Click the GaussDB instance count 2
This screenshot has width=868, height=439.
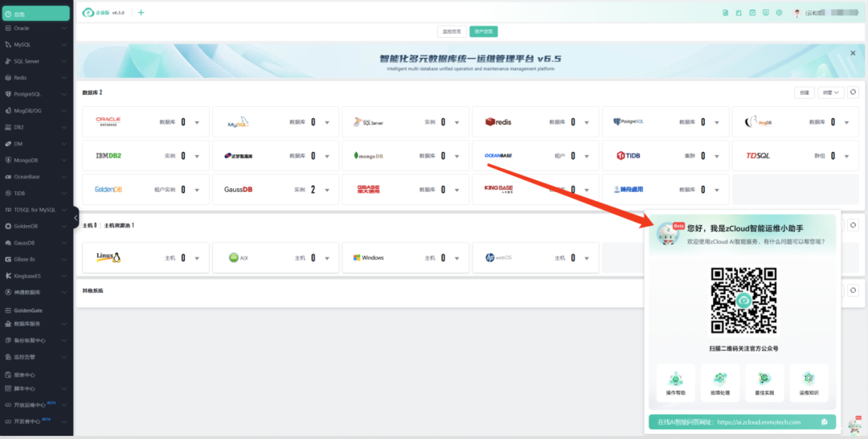(313, 190)
